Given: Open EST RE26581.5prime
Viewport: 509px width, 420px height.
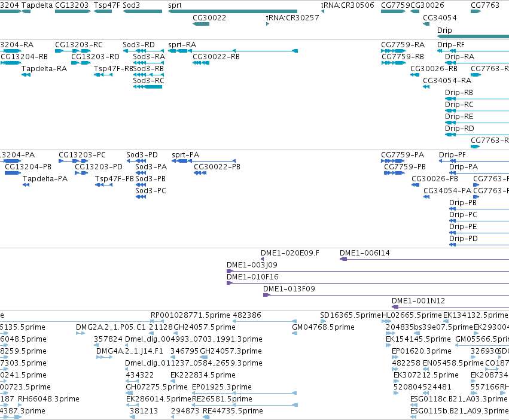Looking at the screenshot, I should coord(245,405).
